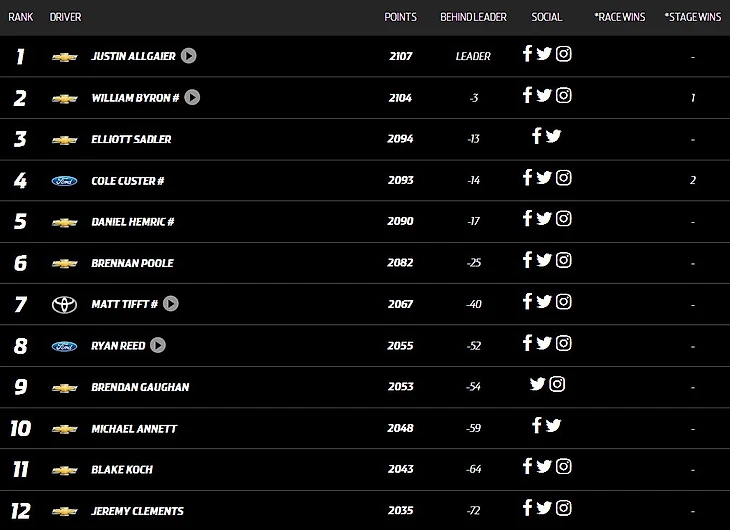Play Justin Allgaier's video button
This screenshot has height=530, width=730.
pos(188,56)
